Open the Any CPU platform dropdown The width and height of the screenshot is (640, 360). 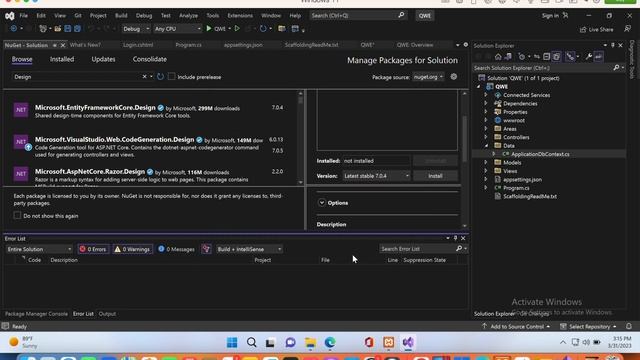pos(178,29)
